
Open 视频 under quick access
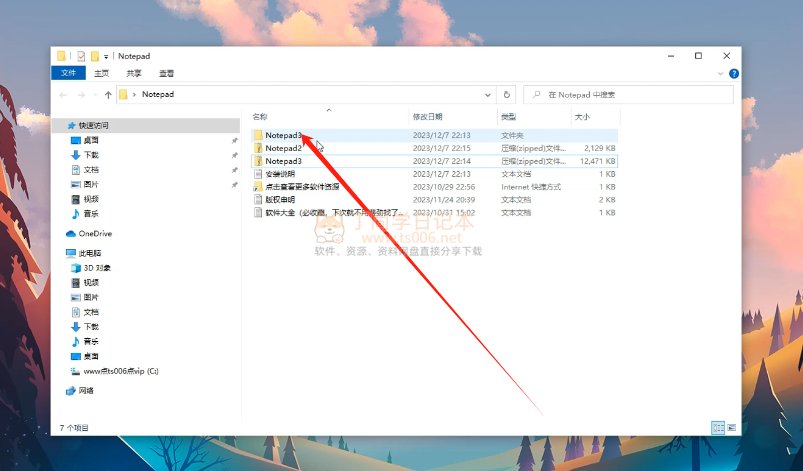coord(91,199)
